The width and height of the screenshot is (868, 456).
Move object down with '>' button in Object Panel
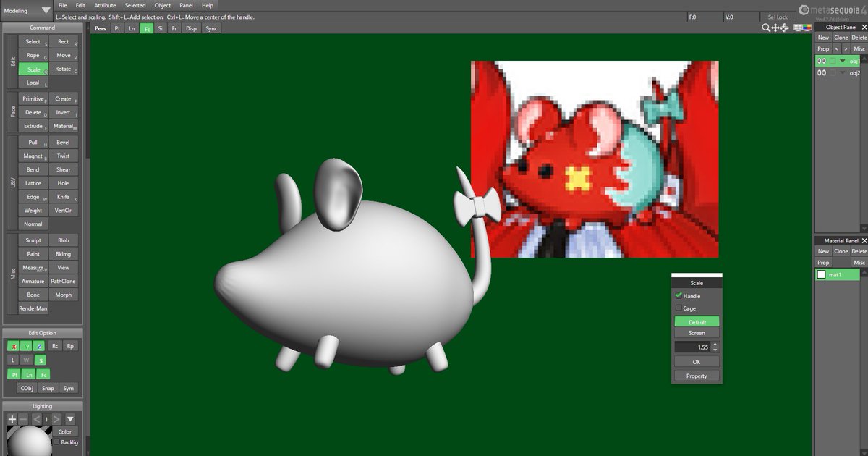coord(846,49)
